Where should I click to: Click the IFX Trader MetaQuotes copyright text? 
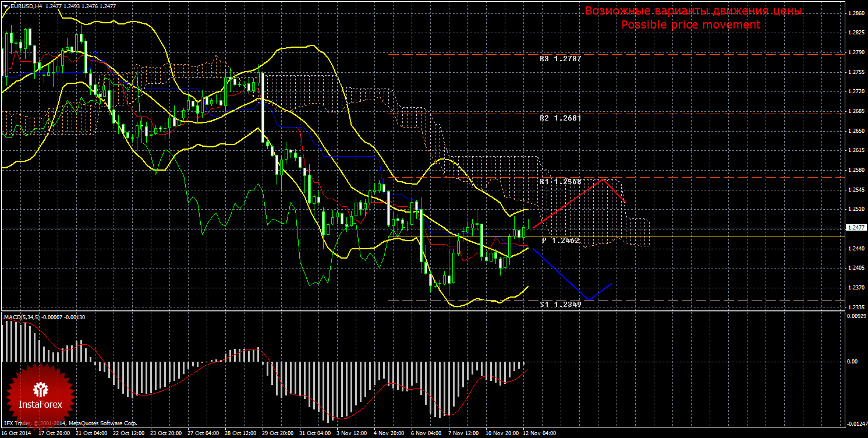tap(70, 423)
